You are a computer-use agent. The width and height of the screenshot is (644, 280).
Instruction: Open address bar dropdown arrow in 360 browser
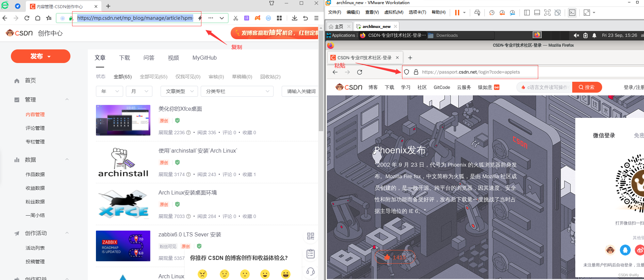[222, 18]
